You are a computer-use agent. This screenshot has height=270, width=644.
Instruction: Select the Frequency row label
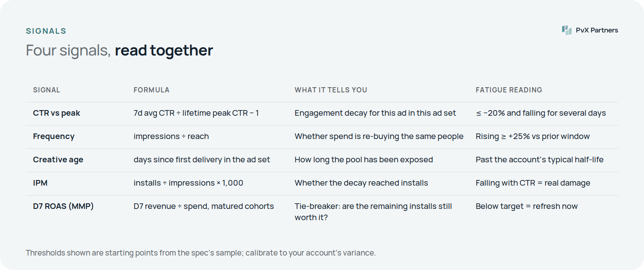(x=54, y=137)
